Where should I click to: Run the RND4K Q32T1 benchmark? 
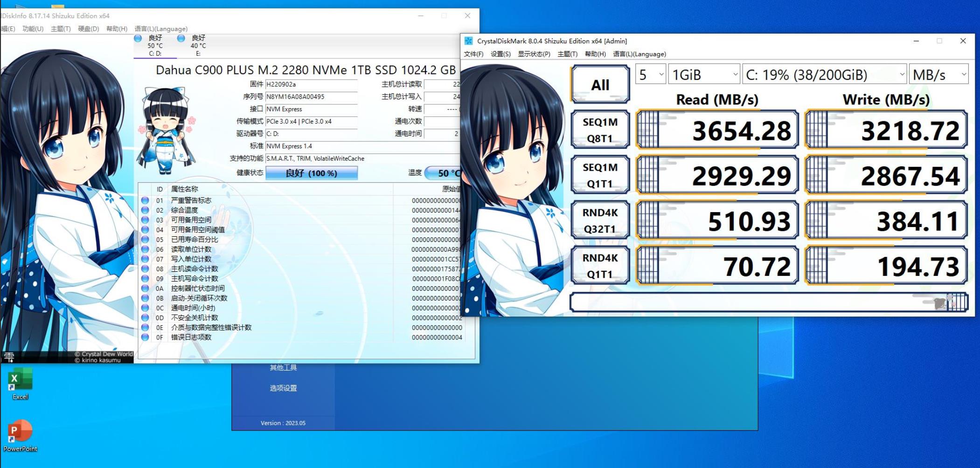[600, 220]
